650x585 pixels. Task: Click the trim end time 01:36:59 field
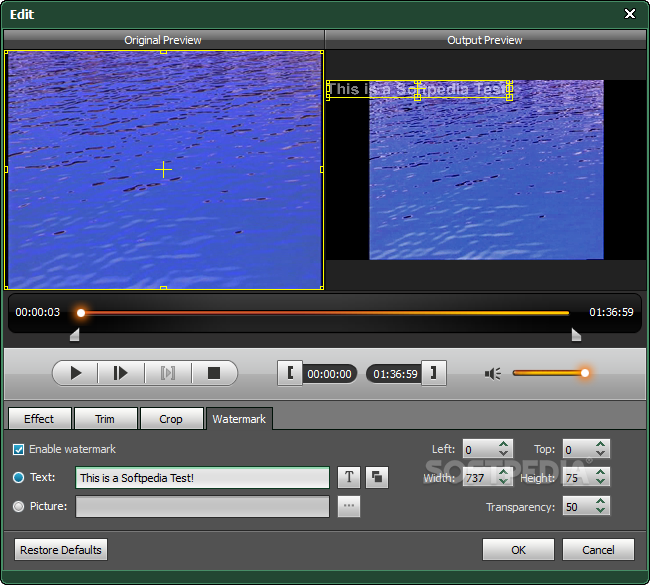coord(395,374)
